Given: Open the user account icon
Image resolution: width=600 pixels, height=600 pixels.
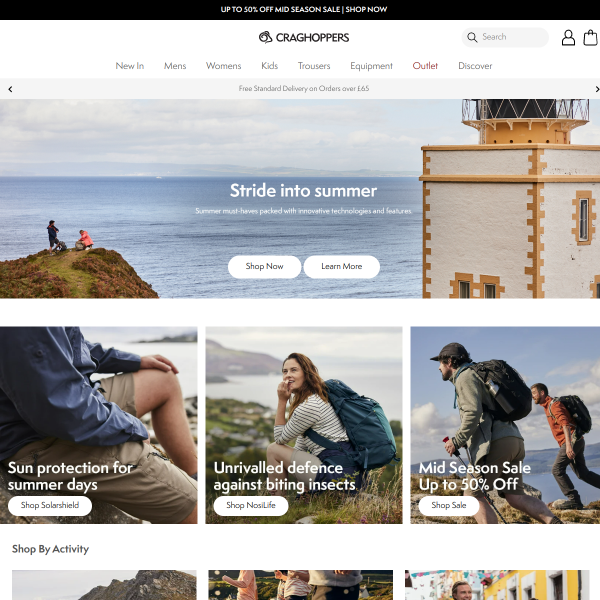Looking at the screenshot, I should (x=568, y=38).
